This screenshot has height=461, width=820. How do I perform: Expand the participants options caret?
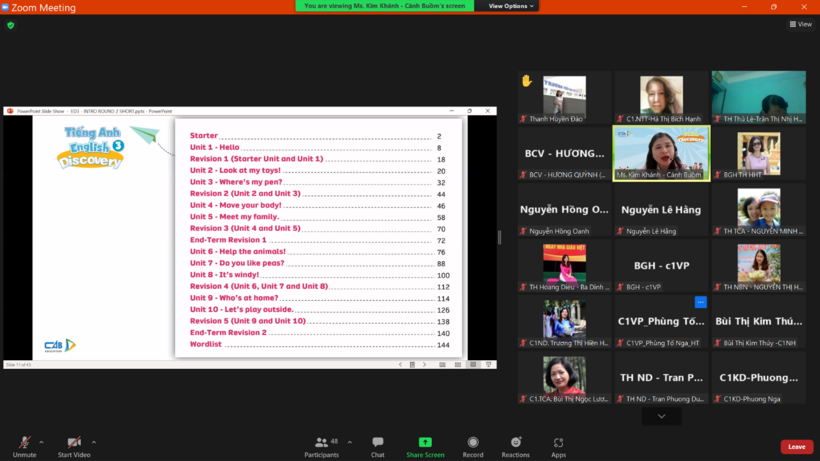coord(349,441)
